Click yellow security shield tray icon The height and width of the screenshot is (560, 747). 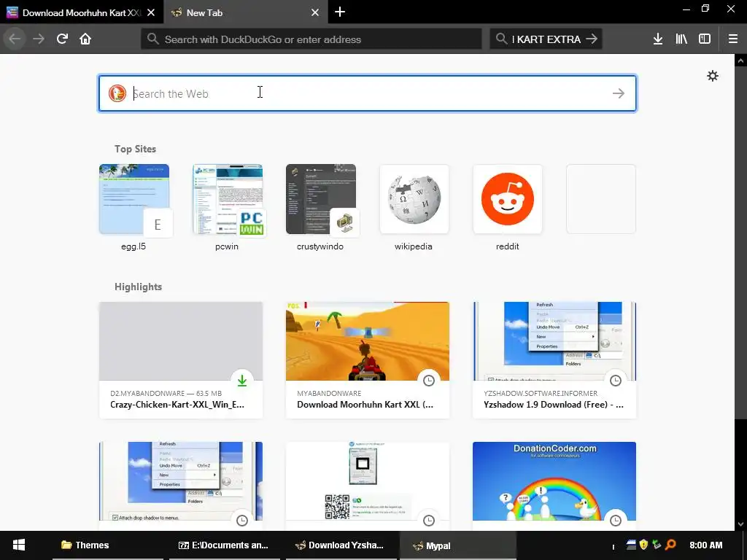click(x=643, y=545)
